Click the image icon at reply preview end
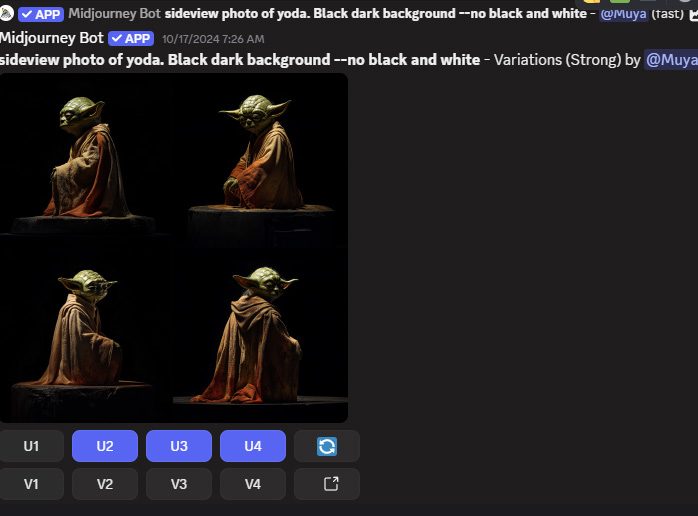Viewport: 698px width, 516px height. pos(694,15)
